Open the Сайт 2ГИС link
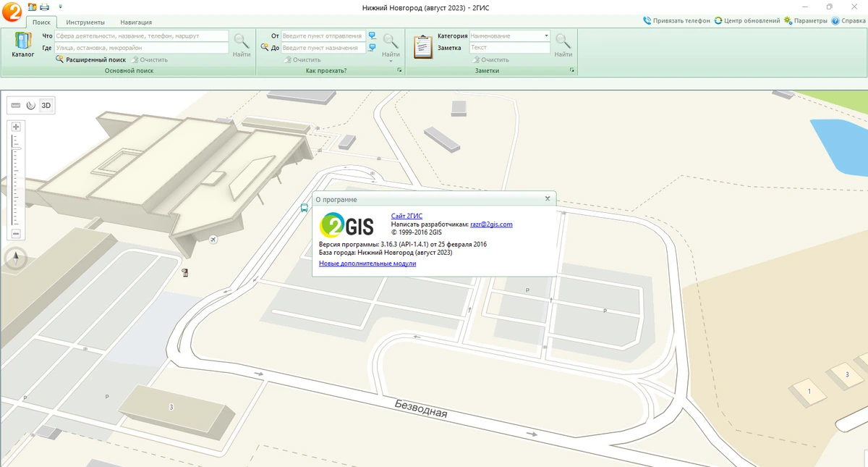The height and width of the screenshot is (467, 868). pyautogui.click(x=407, y=216)
